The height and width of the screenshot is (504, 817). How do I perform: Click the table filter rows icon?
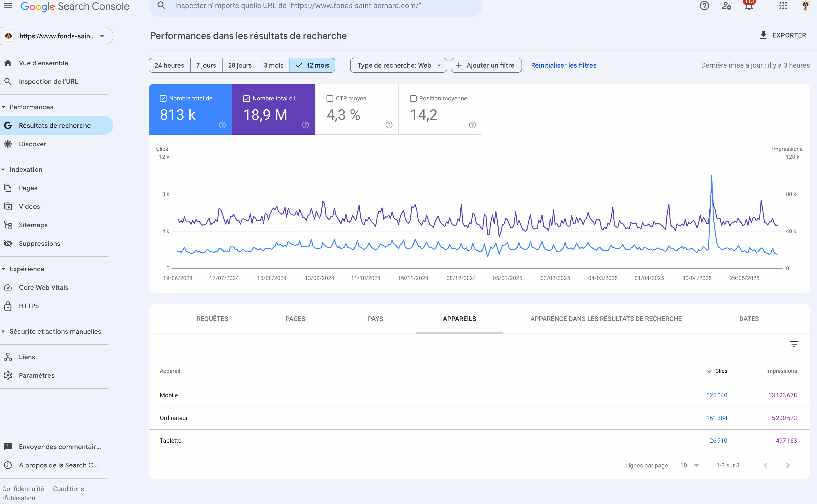(x=794, y=344)
